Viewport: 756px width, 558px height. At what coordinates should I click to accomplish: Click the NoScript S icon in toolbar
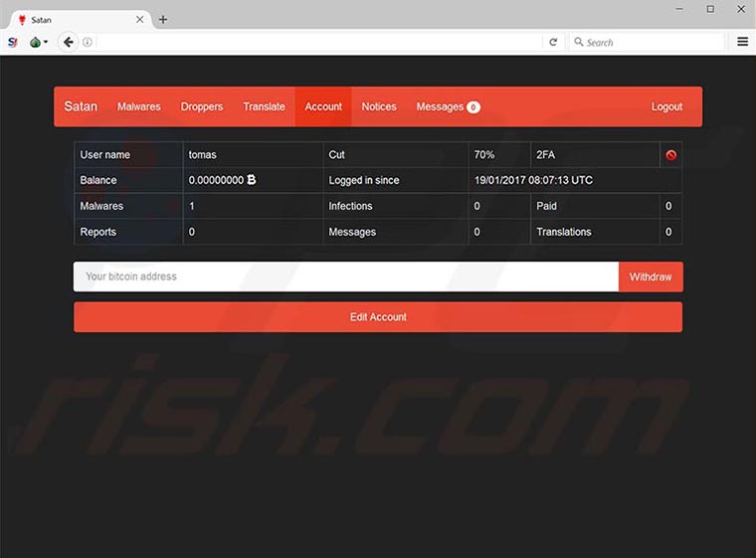pyautogui.click(x=13, y=42)
